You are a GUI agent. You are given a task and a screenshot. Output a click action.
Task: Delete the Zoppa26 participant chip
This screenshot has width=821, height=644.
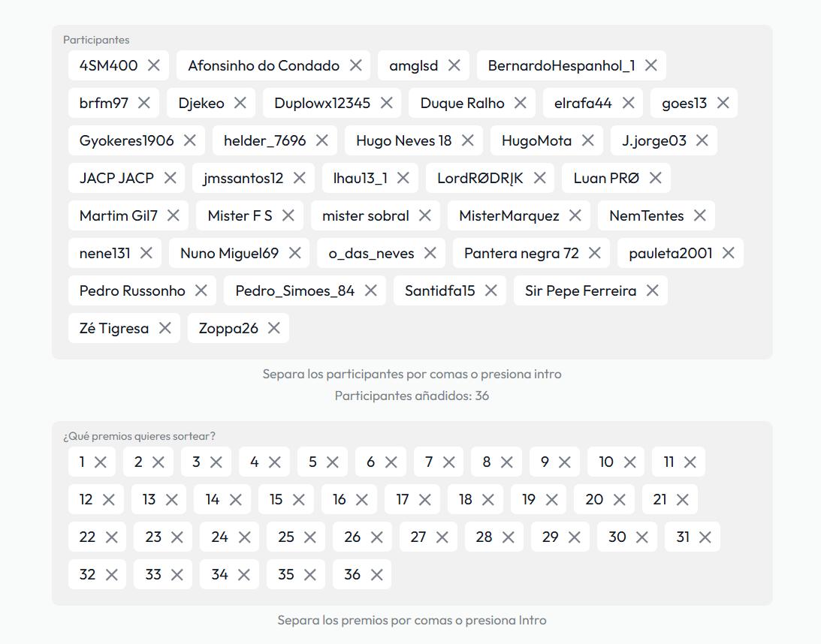click(x=273, y=328)
